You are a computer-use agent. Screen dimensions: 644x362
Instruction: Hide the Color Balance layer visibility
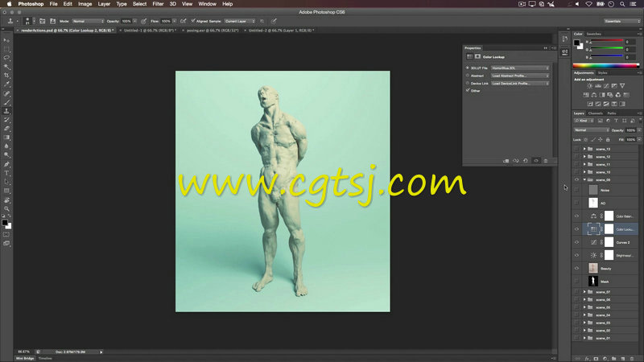tap(576, 216)
